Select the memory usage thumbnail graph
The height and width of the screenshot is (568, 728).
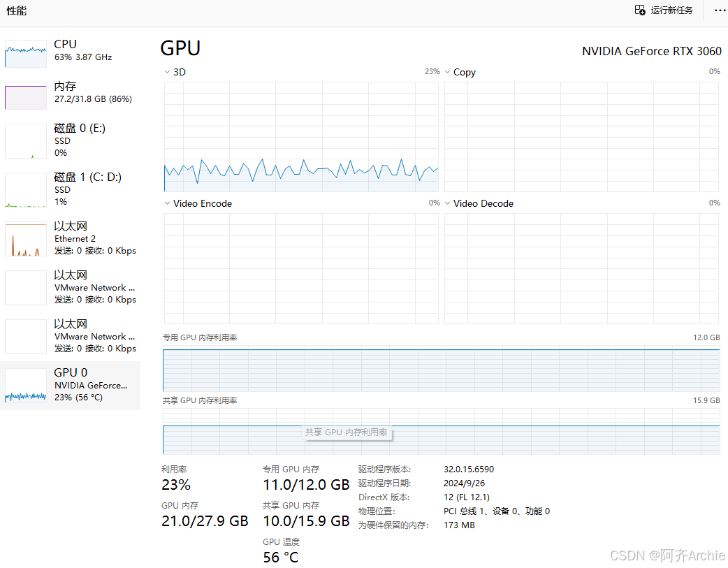click(26, 96)
